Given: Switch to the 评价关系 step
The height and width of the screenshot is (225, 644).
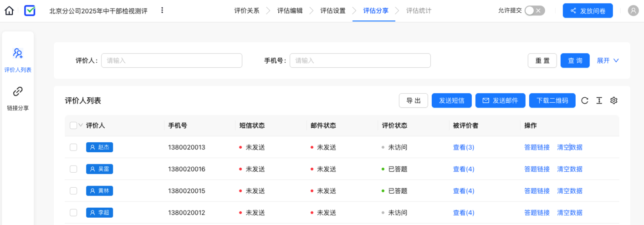Looking at the screenshot, I should [x=247, y=10].
